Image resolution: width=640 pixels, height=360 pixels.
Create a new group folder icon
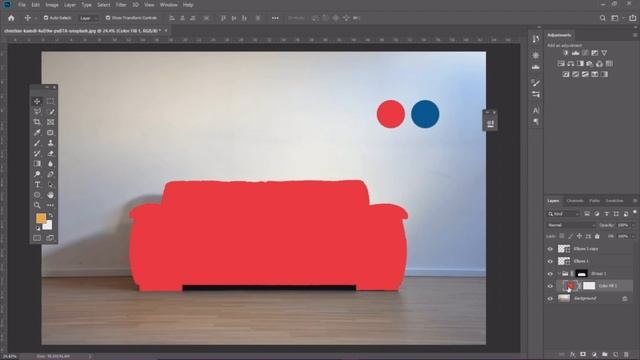coord(604,355)
